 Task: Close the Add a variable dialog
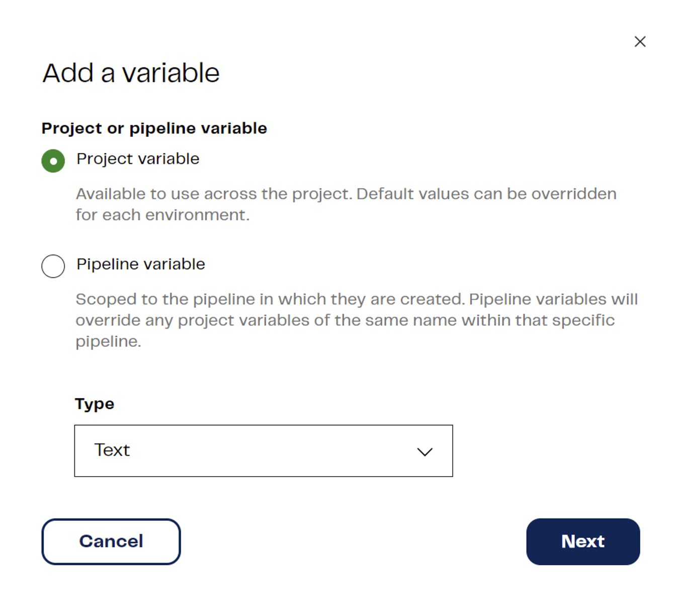tap(640, 42)
